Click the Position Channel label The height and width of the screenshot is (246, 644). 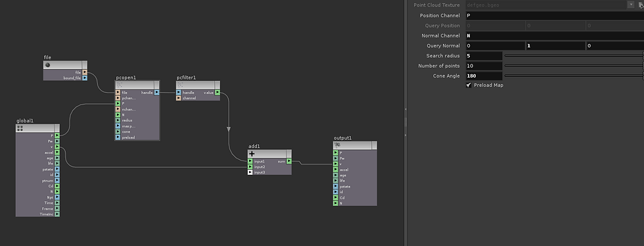click(x=440, y=16)
